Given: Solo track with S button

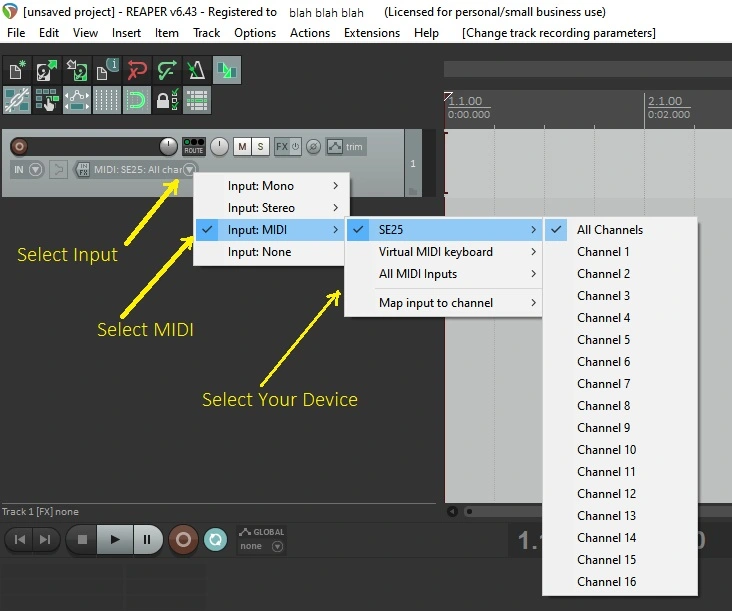Looking at the screenshot, I should coord(260,147).
